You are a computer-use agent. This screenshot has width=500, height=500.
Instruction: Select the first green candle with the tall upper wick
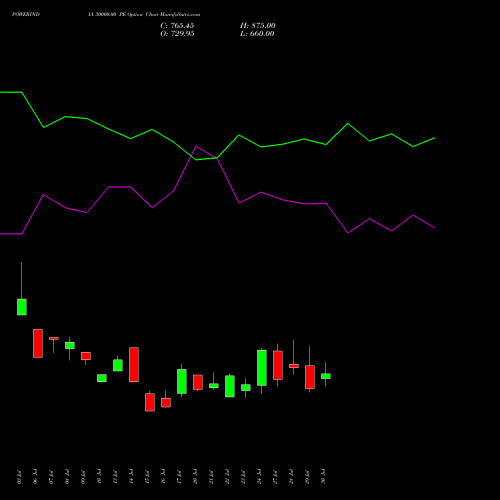(x=22, y=307)
